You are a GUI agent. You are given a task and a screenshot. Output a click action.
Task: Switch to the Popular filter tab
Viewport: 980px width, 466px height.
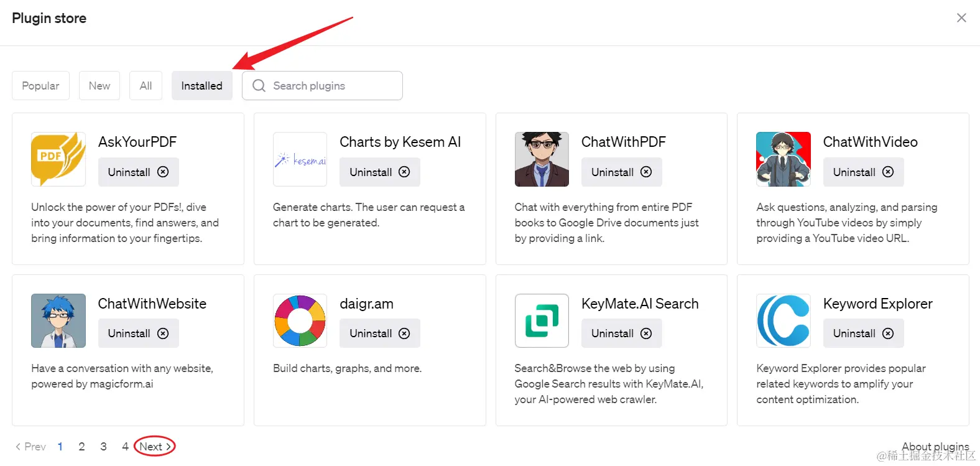click(40, 85)
